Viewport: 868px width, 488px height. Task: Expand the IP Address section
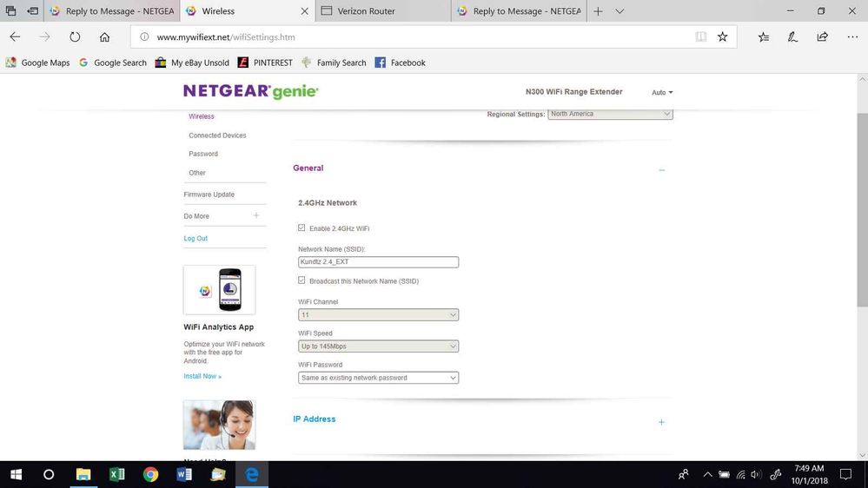point(661,422)
